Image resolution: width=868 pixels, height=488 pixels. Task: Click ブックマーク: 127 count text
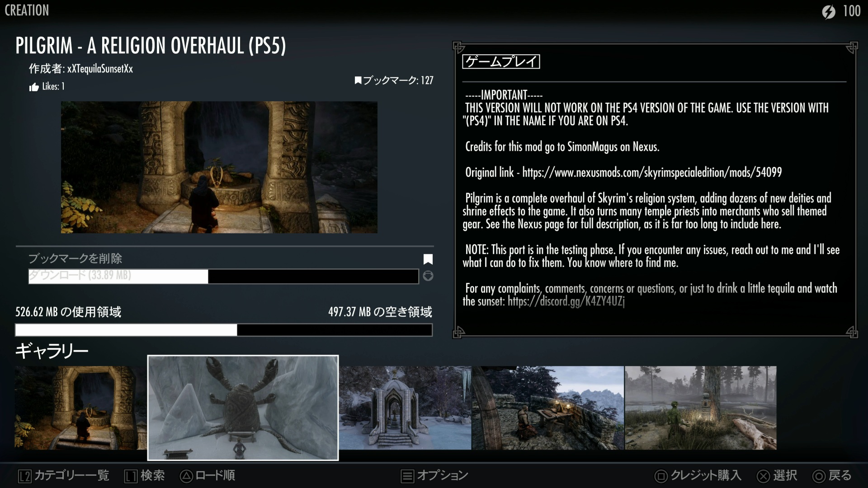coord(398,80)
